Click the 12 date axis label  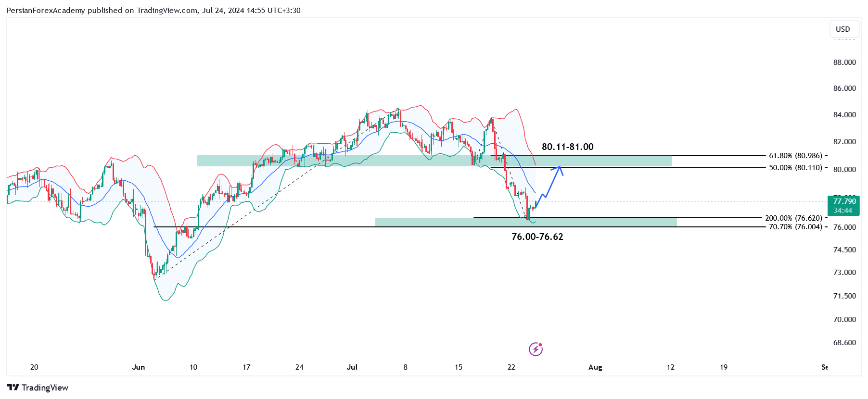click(x=671, y=367)
